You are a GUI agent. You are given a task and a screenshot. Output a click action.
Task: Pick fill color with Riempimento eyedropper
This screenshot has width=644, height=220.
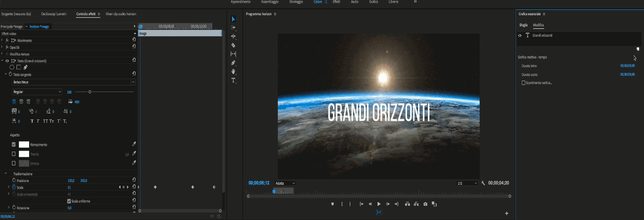click(x=134, y=144)
